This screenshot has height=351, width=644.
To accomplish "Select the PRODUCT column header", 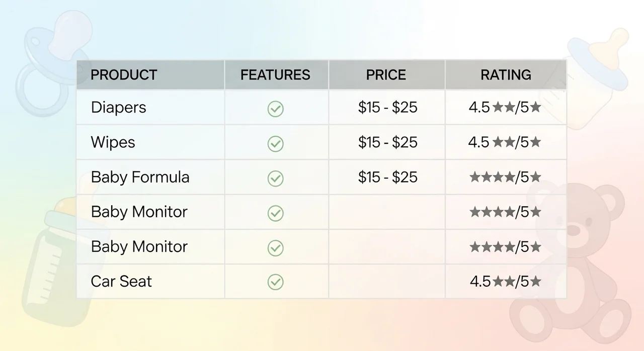I will [124, 75].
